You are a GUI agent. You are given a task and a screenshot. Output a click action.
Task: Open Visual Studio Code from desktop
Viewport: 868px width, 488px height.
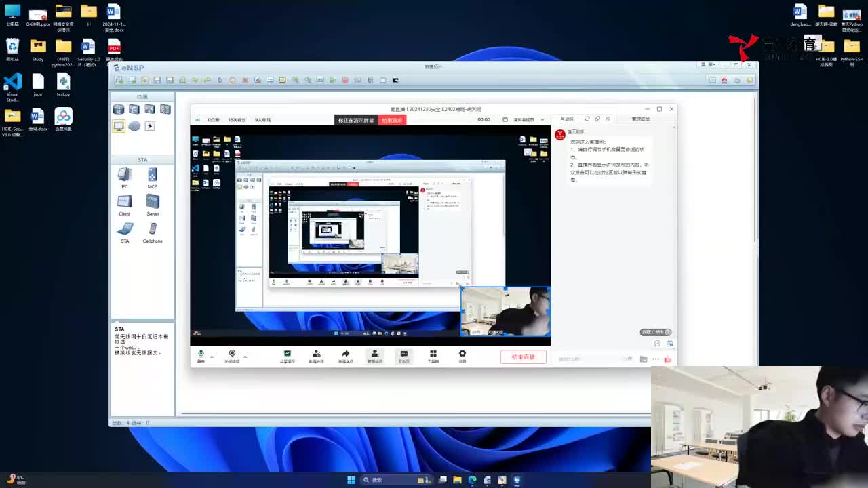point(12,86)
